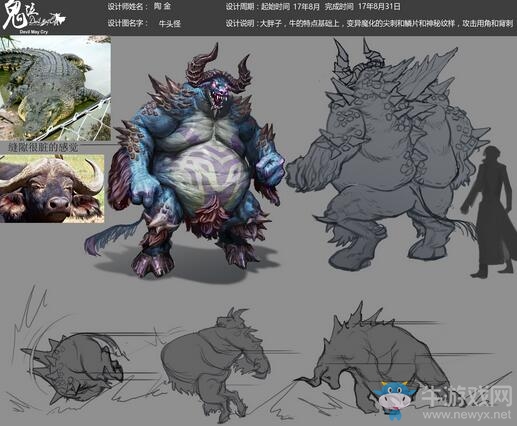Screen dimensions: 517x426
Task: Open the www.newyx.net link
Action: click(467, 415)
